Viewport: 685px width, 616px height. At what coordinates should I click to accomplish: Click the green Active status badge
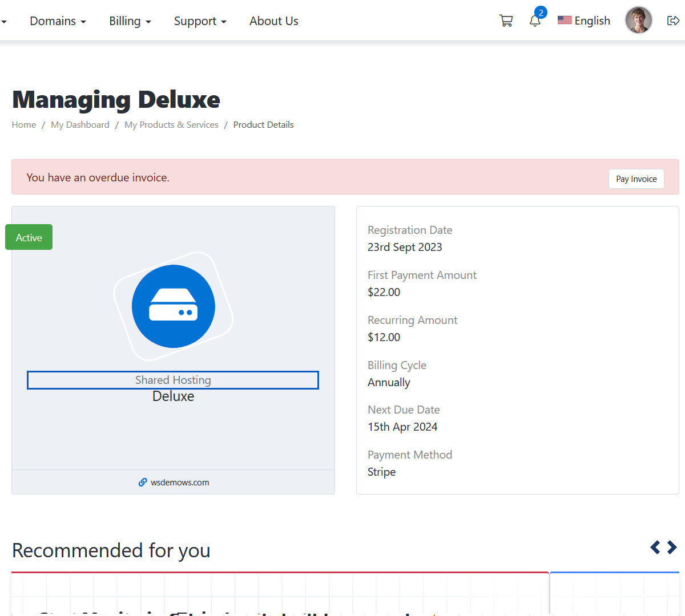tap(29, 237)
